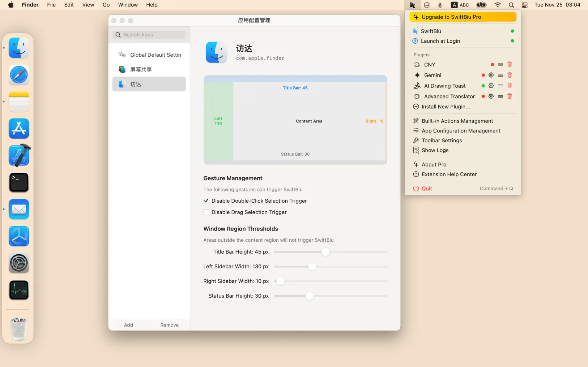Click the Title Bar Height slider knob
This screenshot has width=588, height=367.
click(x=325, y=252)
